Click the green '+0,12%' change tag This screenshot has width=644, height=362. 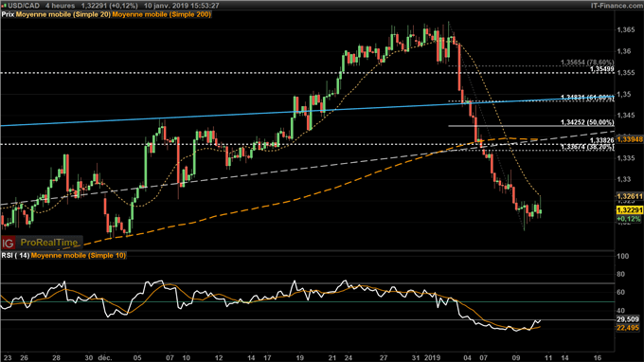coord(629,219)
